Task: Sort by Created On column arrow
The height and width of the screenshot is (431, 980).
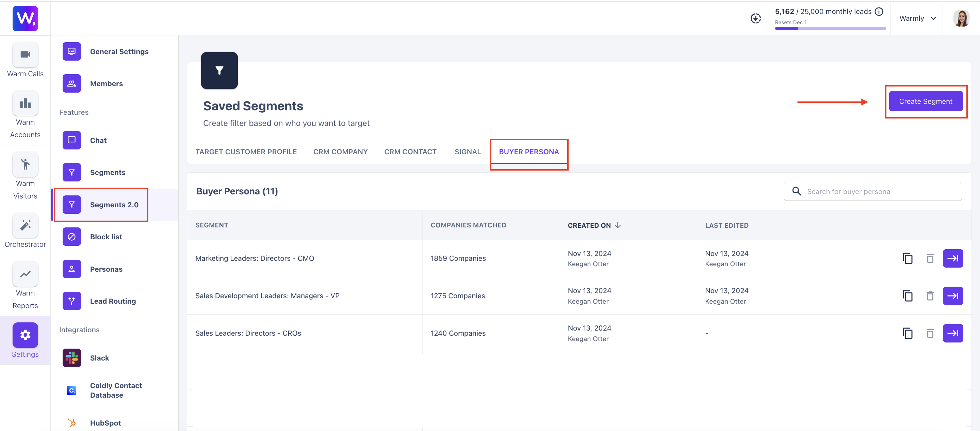Action: pyautogui.click(x=618, y=225)
